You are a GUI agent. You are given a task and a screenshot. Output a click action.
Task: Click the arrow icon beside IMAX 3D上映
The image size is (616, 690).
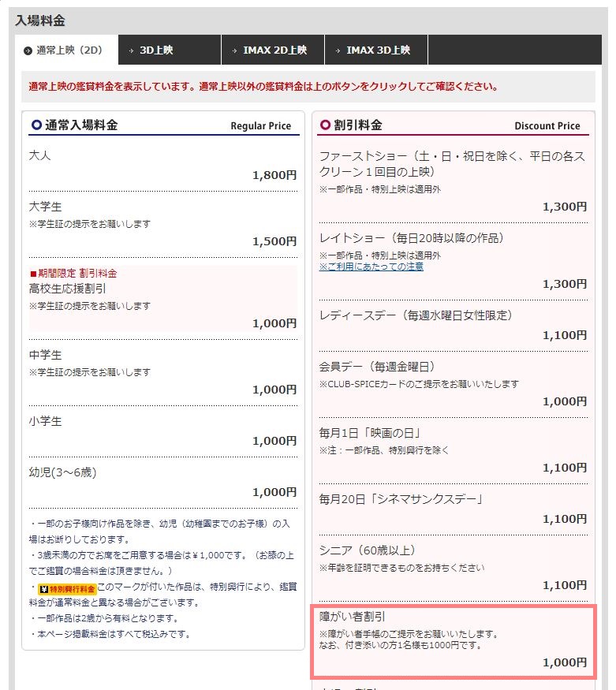click(338, 50)
